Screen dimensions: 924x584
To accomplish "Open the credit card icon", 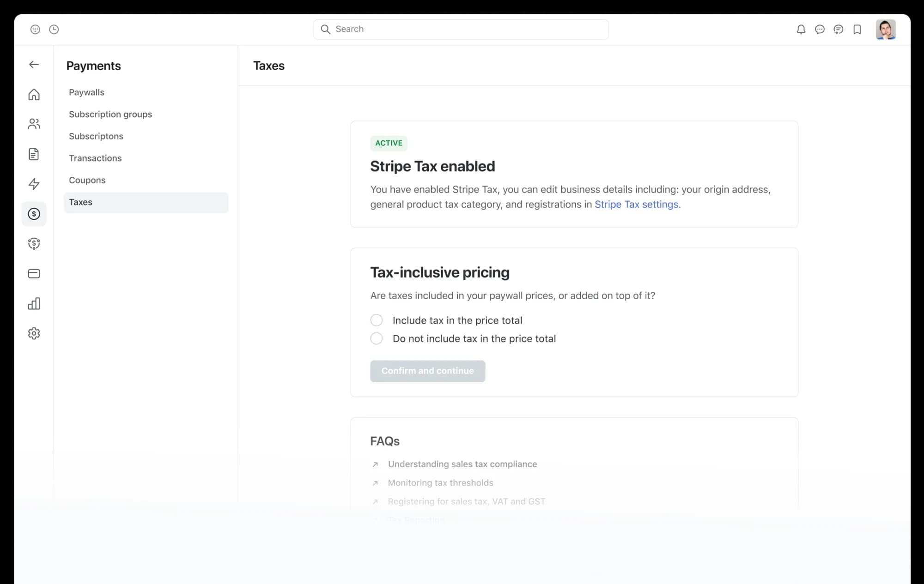I will point(34,274).
